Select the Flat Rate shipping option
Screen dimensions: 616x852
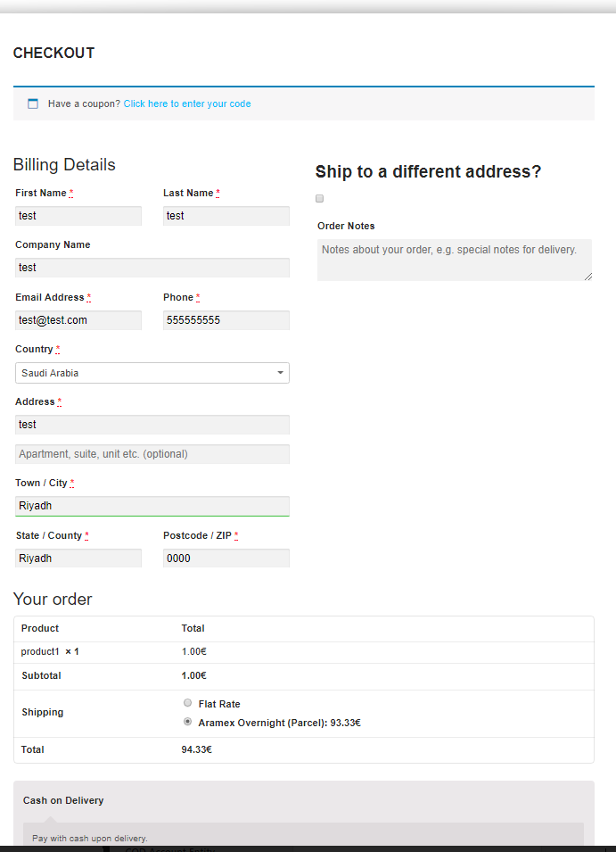click(x=187, y=703)
